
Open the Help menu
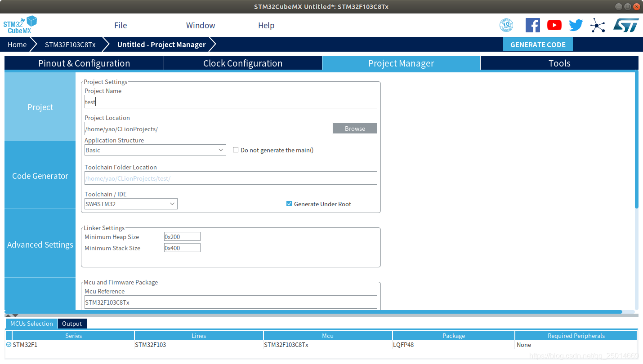click(266, 25)
